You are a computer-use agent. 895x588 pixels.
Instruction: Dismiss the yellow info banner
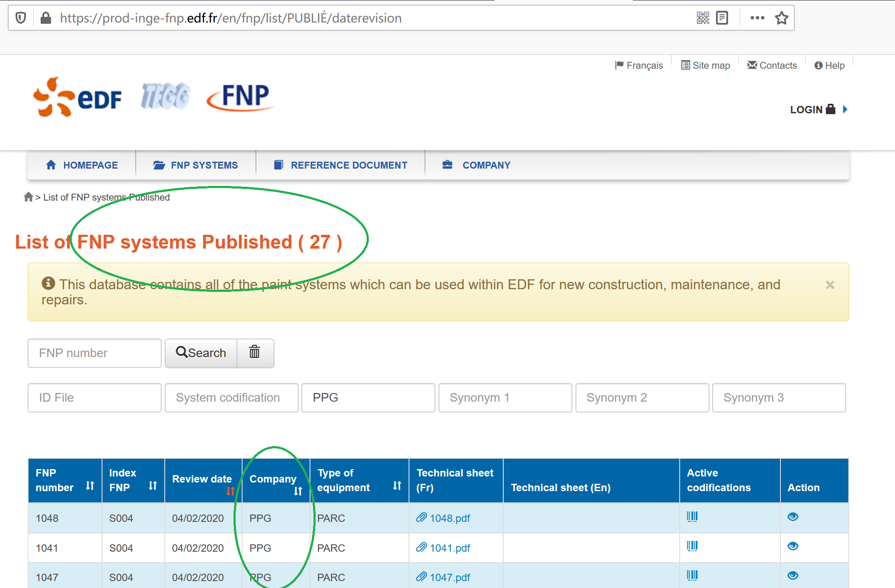coord(830,285)
